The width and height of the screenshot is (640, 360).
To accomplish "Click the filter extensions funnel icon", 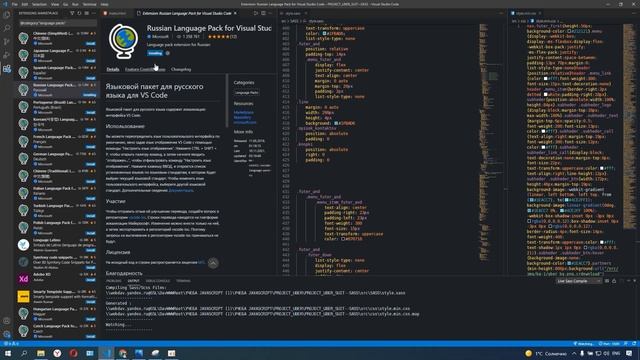I will [72, 13].
